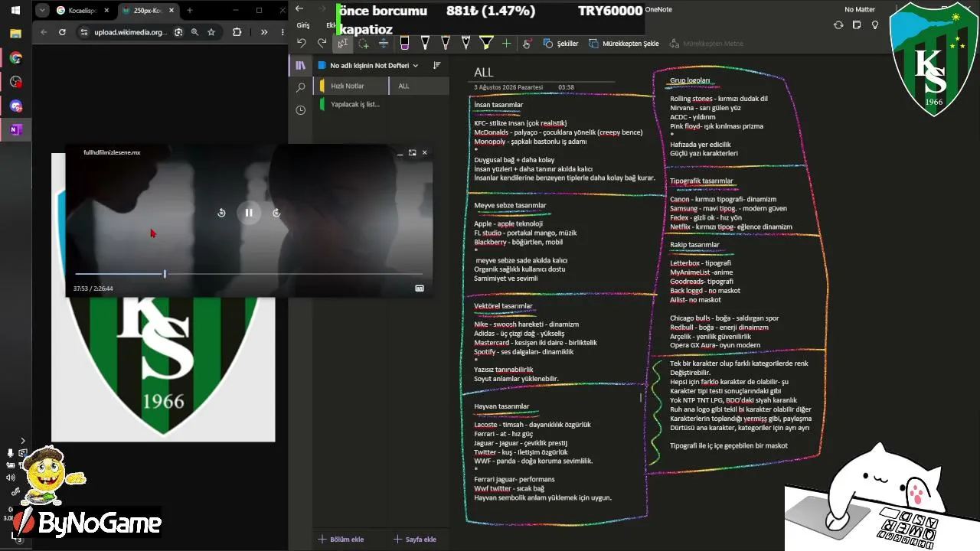Open the Yapılacak iş listesi section

pyautogui.click(x=350, y=104)
